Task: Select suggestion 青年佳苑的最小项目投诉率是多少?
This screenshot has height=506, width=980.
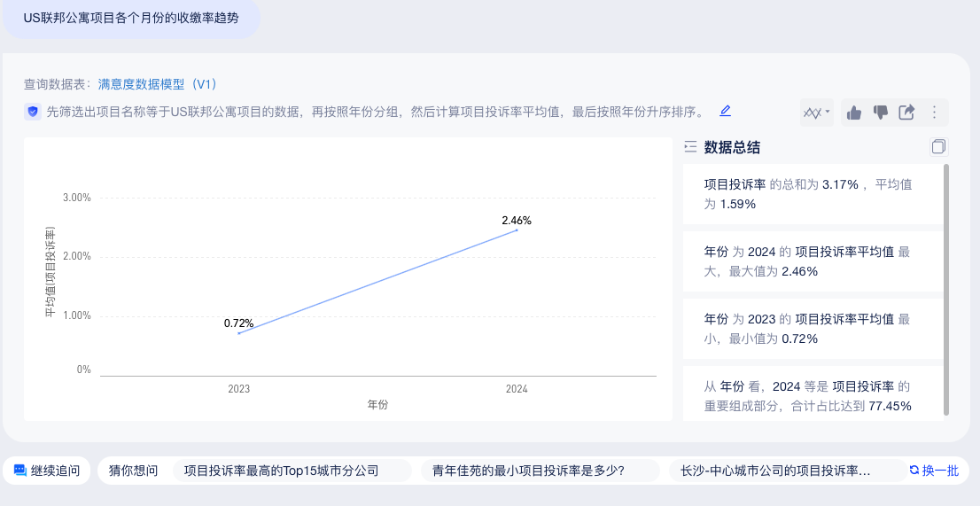Action: coord(540,471)
